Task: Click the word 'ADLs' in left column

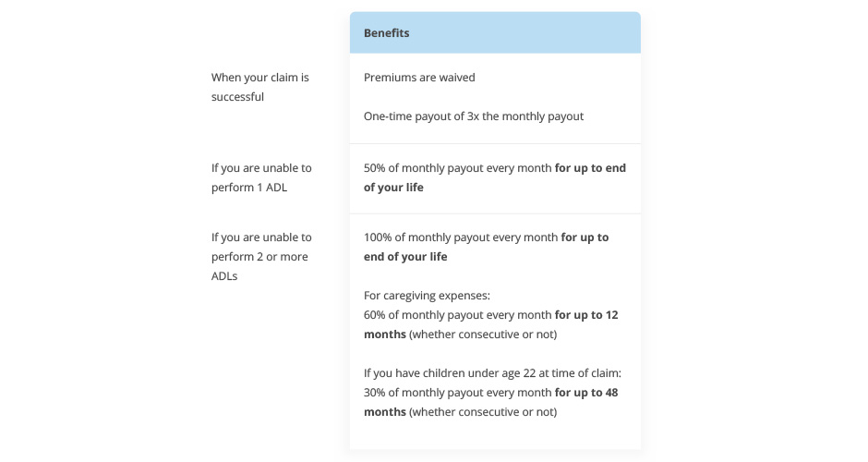Action: (x=224, y=276)
